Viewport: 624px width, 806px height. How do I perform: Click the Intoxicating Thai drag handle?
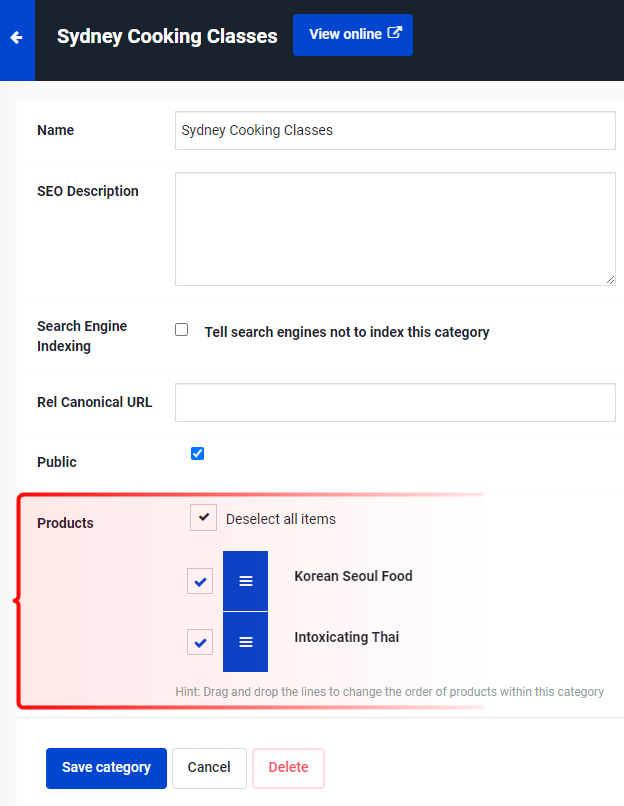[x=245, y=642]
